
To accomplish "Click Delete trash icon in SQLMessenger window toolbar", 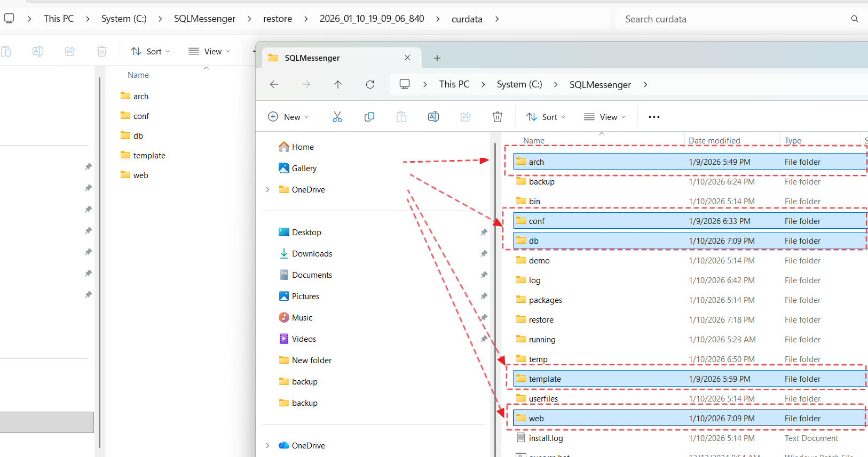I will coord(498,117).
